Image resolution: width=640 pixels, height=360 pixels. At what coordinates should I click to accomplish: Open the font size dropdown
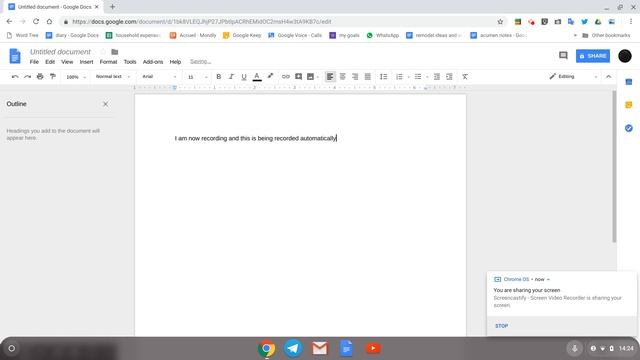click(x=198, y=77)
